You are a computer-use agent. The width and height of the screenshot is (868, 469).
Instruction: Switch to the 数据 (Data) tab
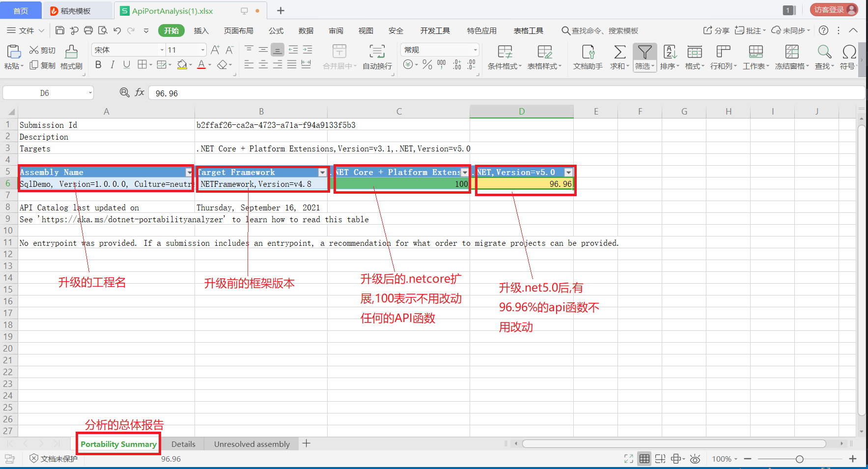pyautogui.click(x=306, y=30)
